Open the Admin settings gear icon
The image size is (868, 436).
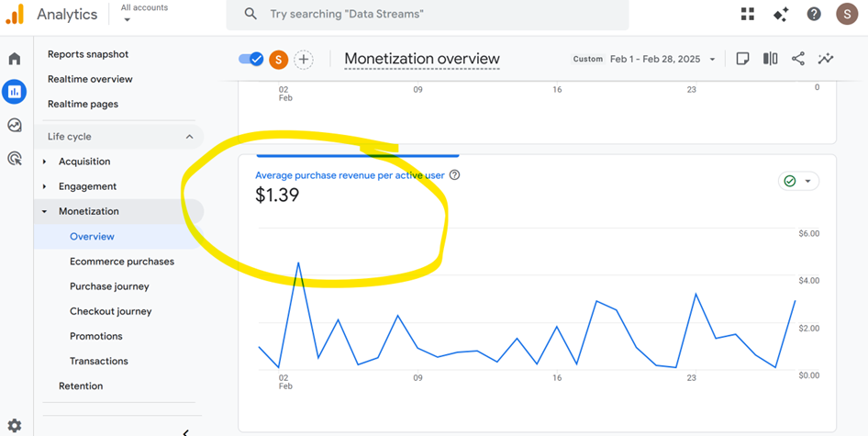[15, 426]
